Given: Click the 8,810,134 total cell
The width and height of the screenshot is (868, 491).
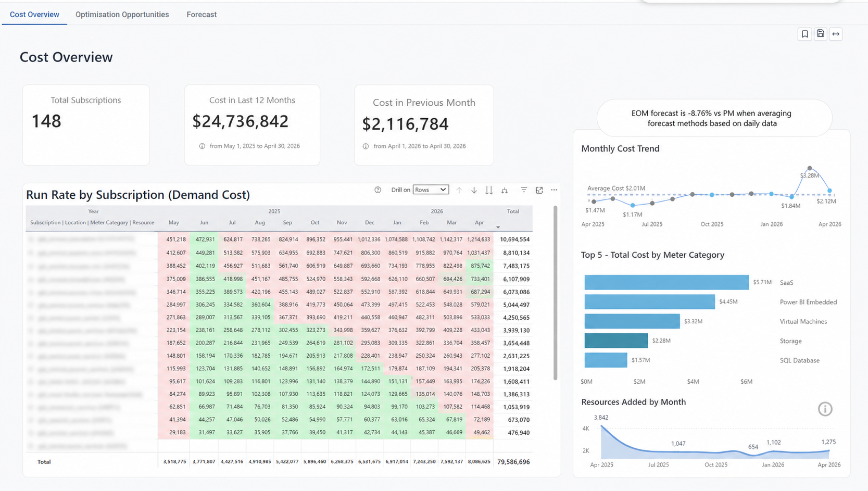Looking at the screenshot, I should [516, 253].
